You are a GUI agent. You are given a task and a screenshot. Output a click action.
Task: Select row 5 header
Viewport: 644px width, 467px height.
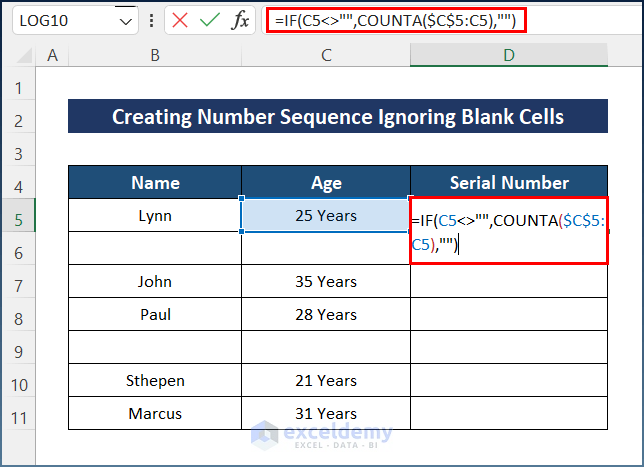point(19,215)
